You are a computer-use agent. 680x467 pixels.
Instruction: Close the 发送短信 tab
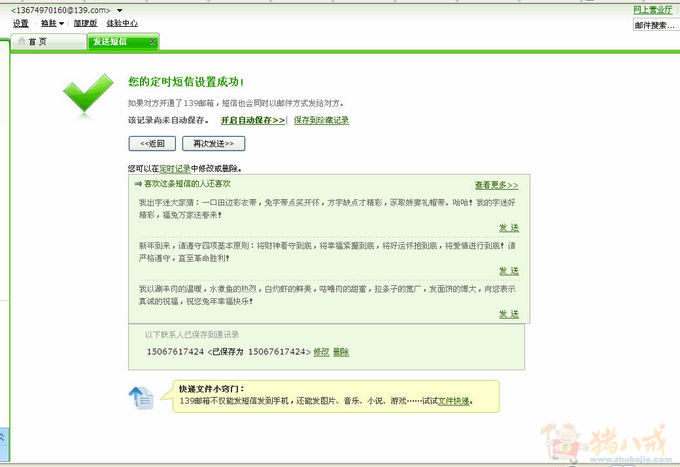pos(153,42)
